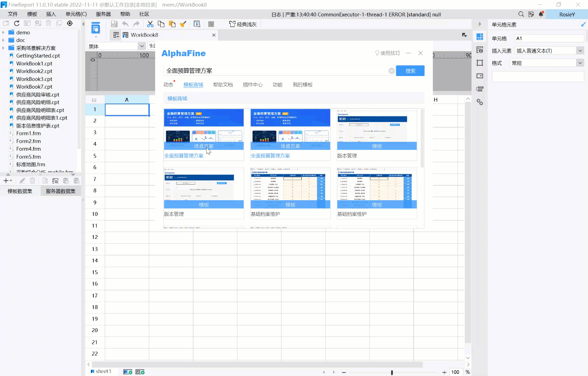
Task: Paste clipboard content
Action: point(172,24)
